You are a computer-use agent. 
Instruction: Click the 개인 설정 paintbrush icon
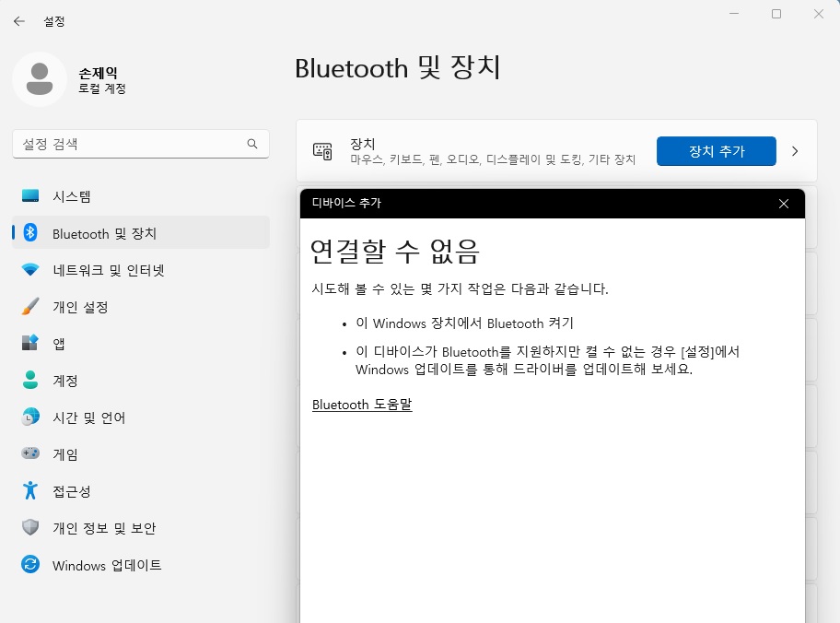30,306
